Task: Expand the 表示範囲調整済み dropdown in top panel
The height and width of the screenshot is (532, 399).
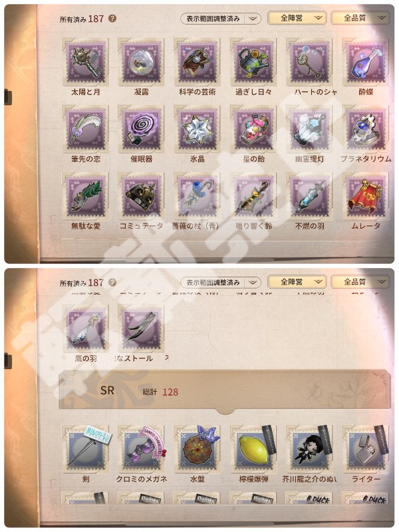Action: click(221, 19)
